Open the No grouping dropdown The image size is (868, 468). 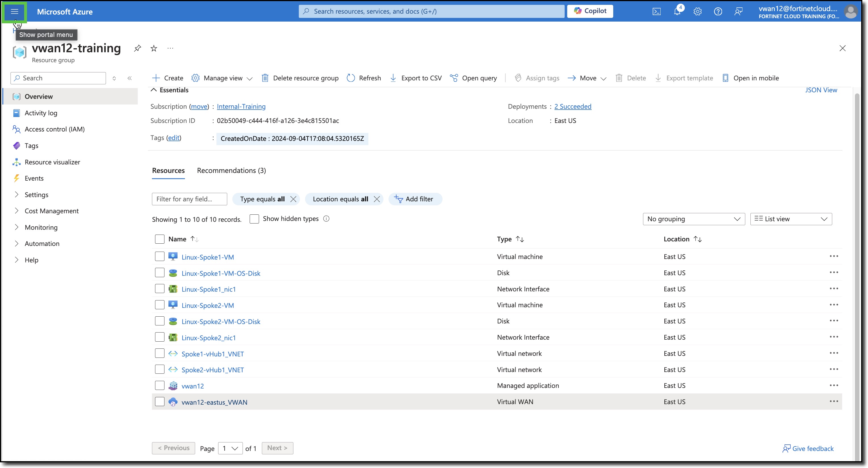(693, 219)
